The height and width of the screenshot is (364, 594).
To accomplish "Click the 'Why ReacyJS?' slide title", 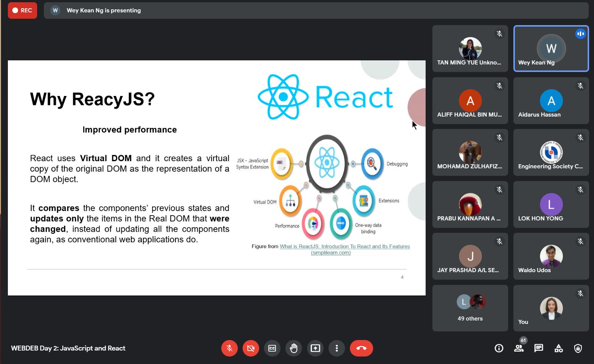I will click(92, 99).
